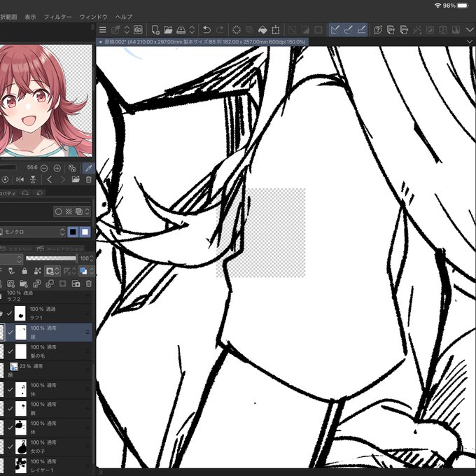The width and height of the screenshot is (476, 476).
Task: Toggle Sub View eyedropper auto-switch
Action: coord(89,168)
